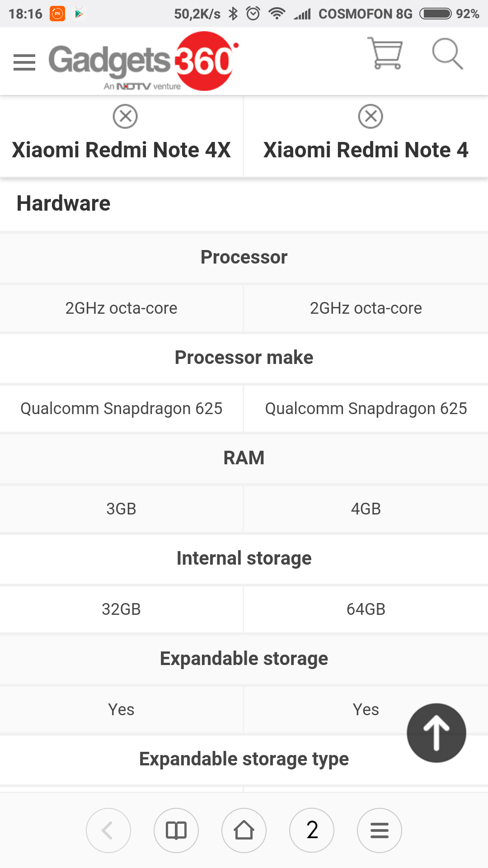
Task: Open browser bookmarks book icon
Action: (176, 830)
